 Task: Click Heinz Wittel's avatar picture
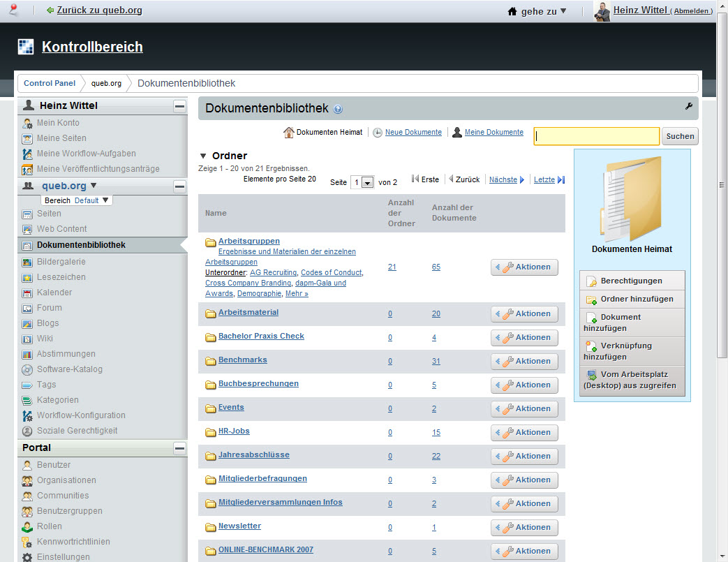[602, 11]
